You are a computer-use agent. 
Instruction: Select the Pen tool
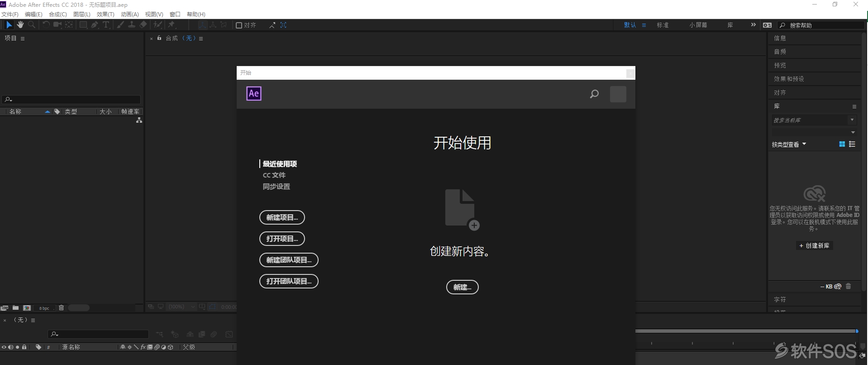coord(95,25)
